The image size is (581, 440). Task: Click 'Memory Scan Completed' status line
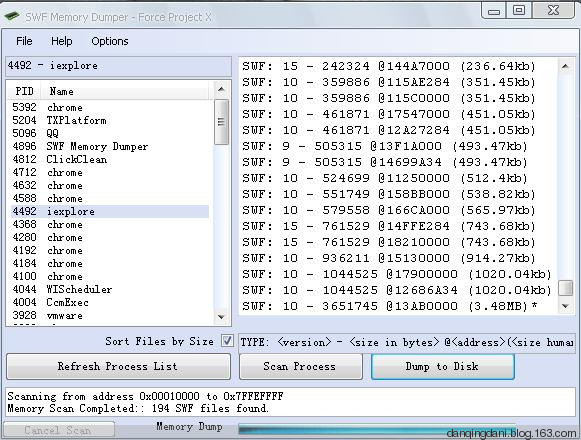tap(137, 408)
